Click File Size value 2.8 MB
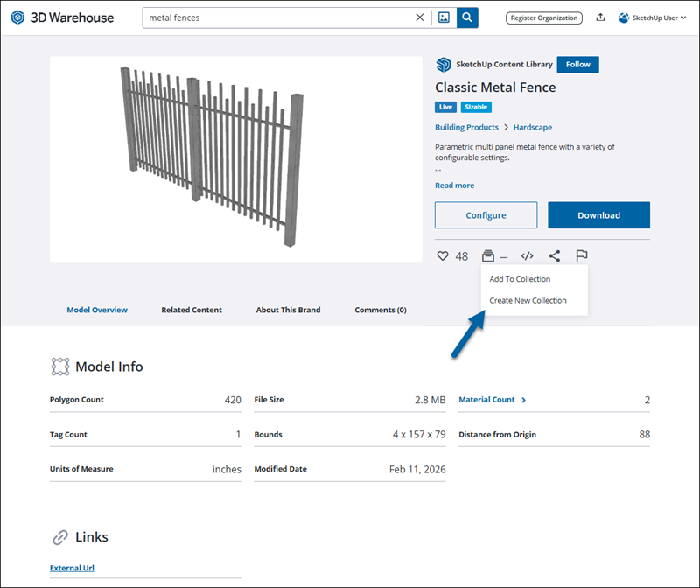 tap(430, 400)
